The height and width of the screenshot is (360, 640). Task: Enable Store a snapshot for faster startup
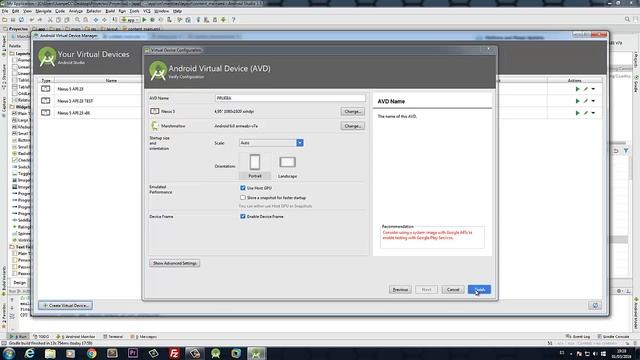click(x=243, y=198)
